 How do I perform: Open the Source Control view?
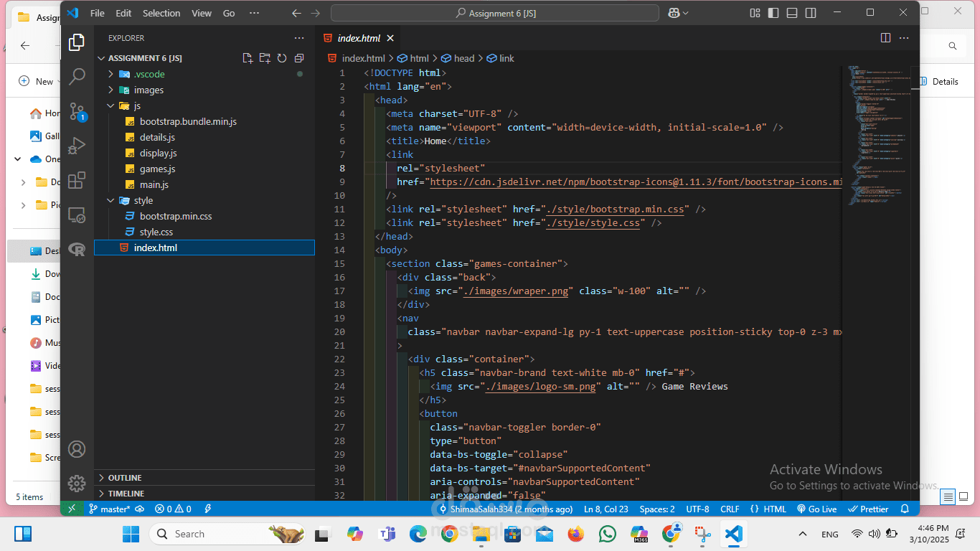tap(77, 111)
